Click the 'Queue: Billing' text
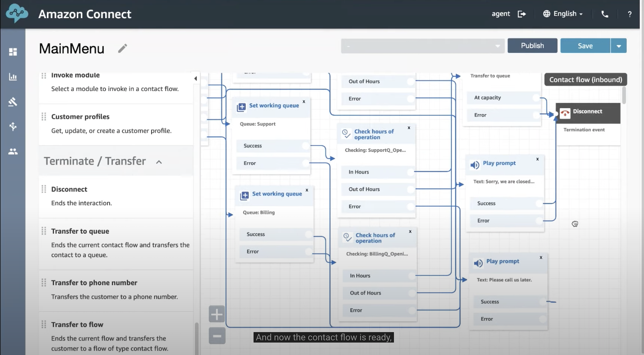The image size is (644, 355). point(259,212)
